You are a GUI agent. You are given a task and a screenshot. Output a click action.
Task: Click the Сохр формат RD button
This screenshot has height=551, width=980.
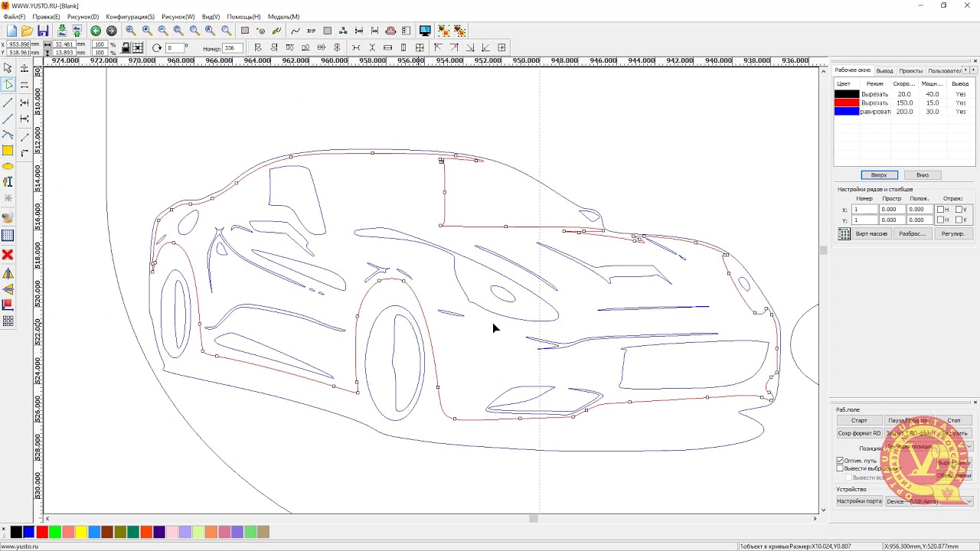(x=860, y=433)
